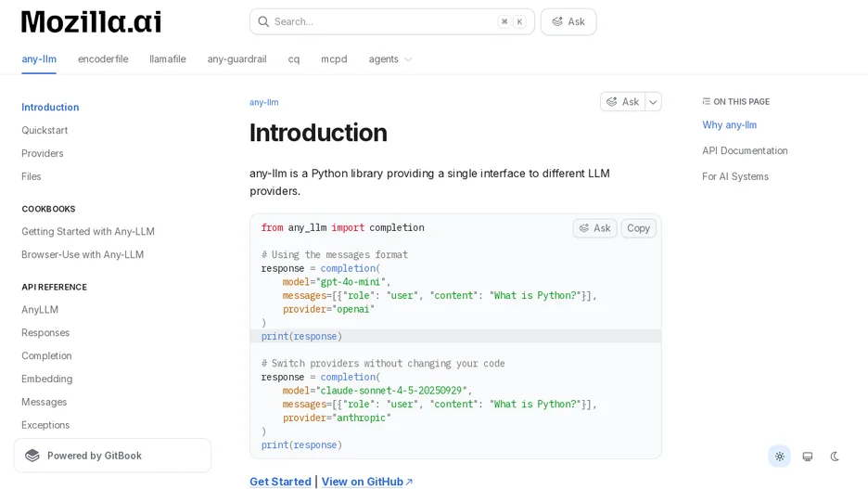Open the agents tab
The width and height of the screenshot is (868, 489).
[384, 59]
